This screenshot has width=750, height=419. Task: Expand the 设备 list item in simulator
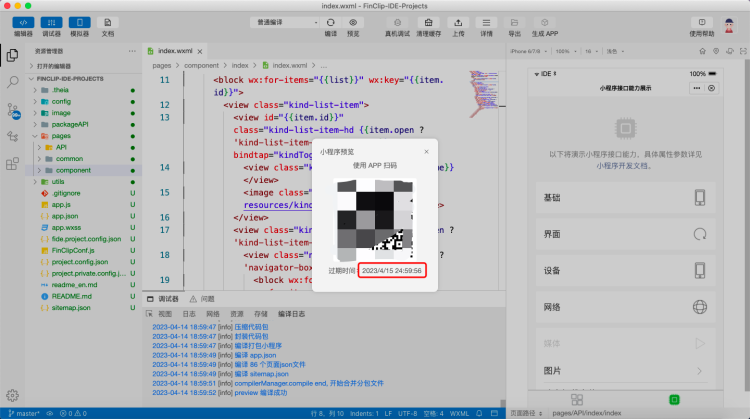(626, 270)
